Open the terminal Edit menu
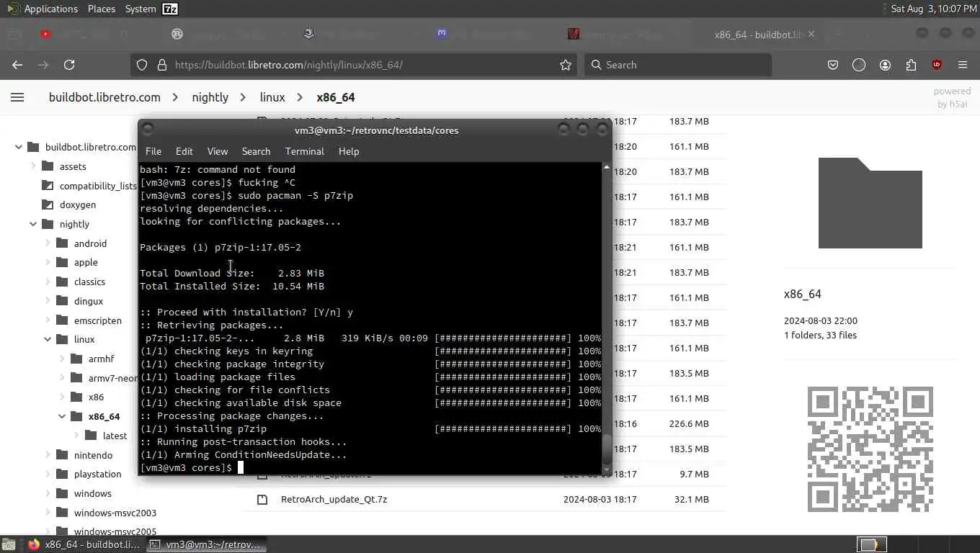980x553 pixels. coord(184,151)
